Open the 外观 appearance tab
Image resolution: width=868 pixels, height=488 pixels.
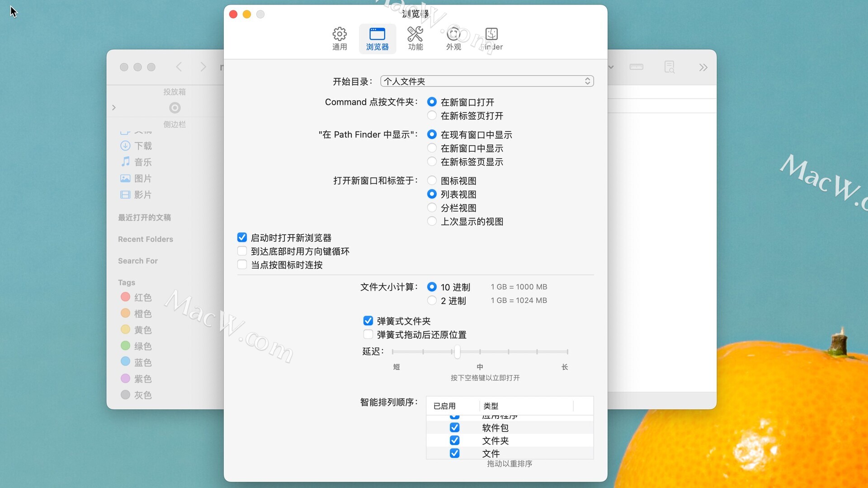453,39
